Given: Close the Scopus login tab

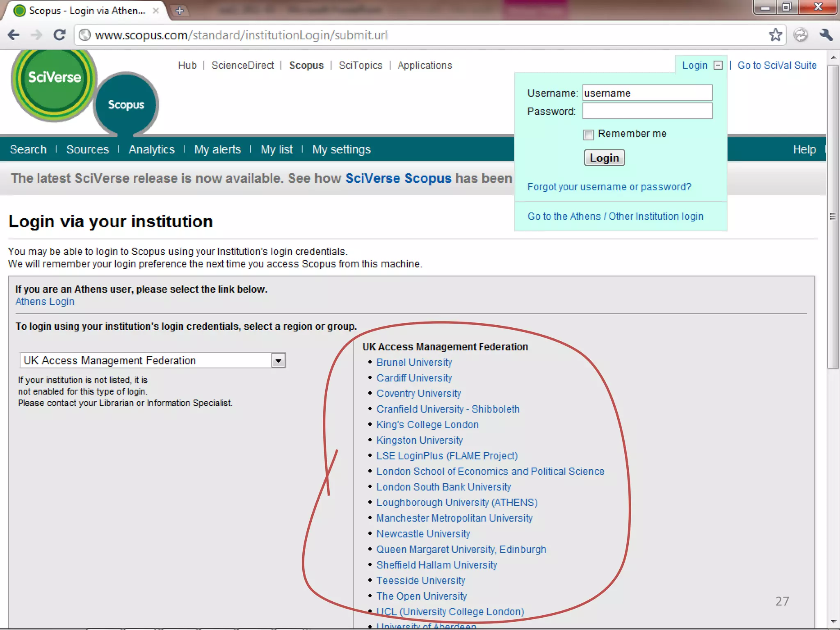Looking at the screenshot, I should (156, 11).
